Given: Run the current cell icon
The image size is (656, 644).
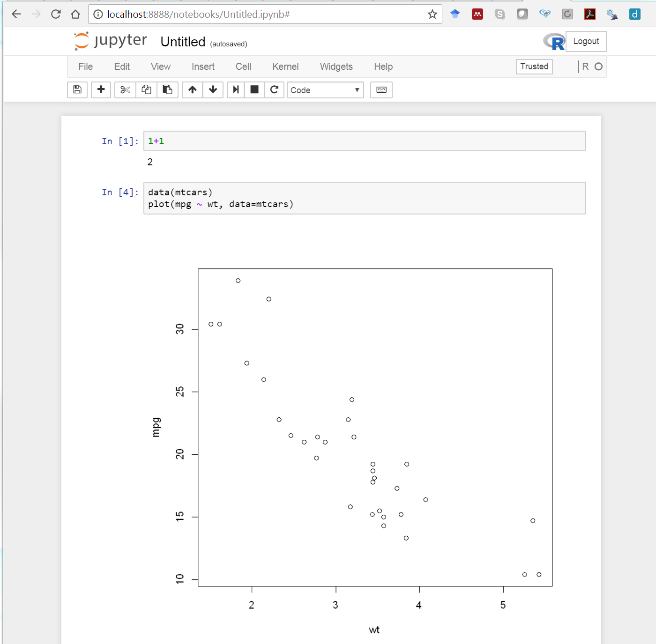Looking at the screenshot, I should [236, 90].
